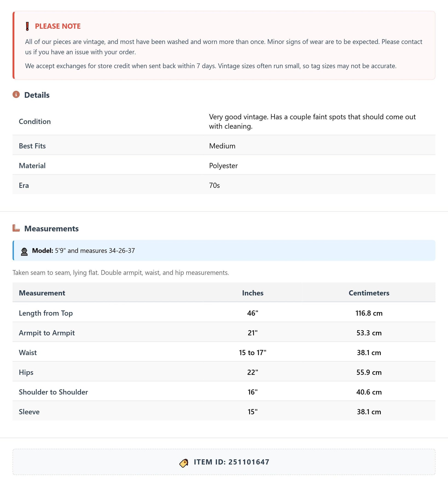Click the model person icon
Viewport: 448px width, 486px height.
24,251
